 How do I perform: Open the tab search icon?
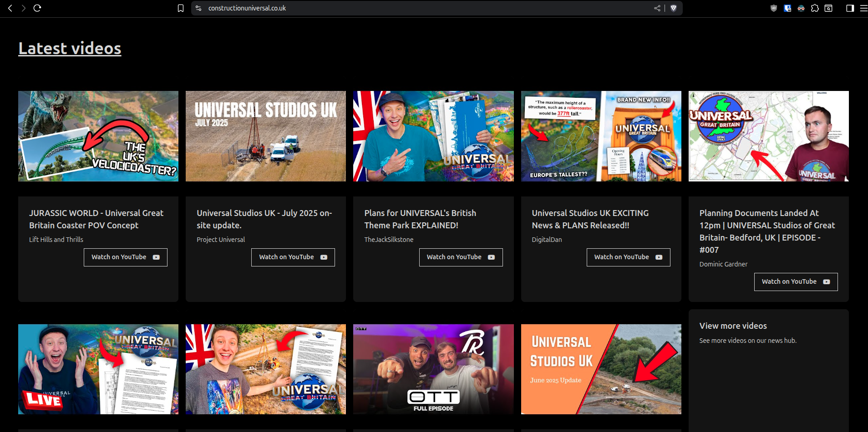(x=828, y=8)
